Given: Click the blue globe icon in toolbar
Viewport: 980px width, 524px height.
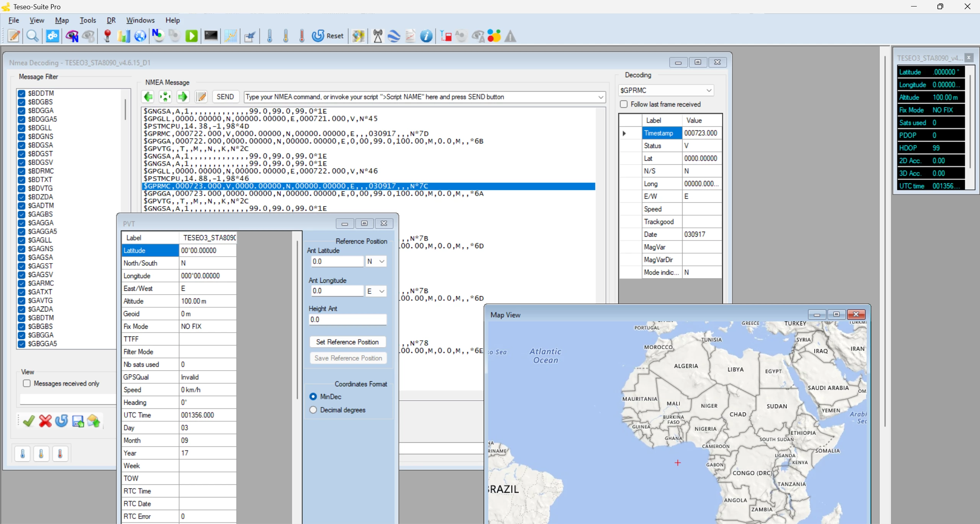Looking at the screenshot, I should [140, 36].
